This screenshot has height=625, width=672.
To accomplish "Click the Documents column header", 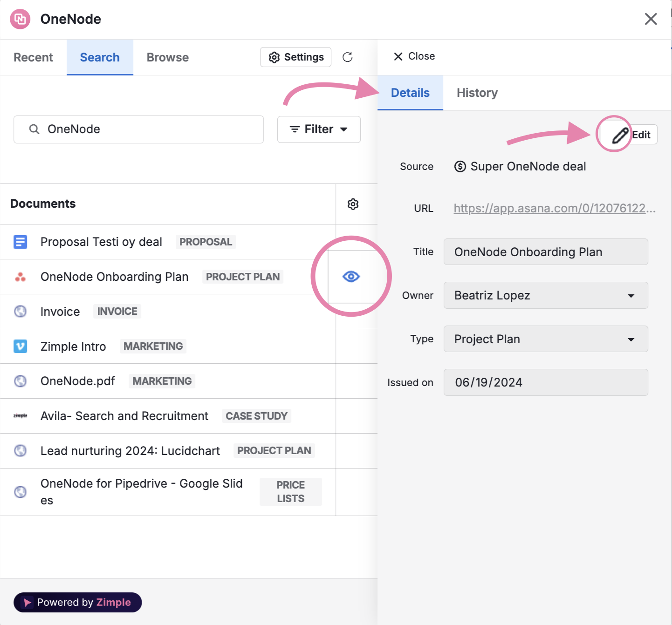I will point(43,204).
